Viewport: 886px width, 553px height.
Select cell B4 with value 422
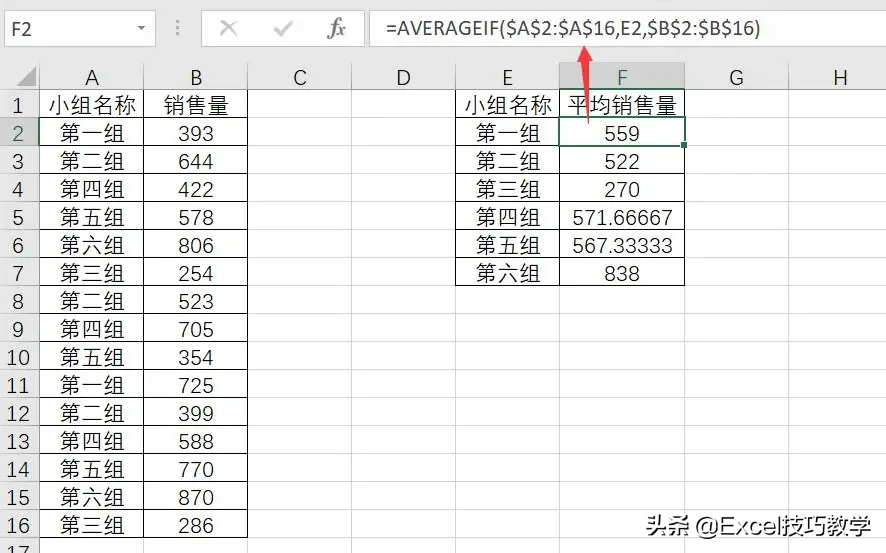tap(196, 189)
